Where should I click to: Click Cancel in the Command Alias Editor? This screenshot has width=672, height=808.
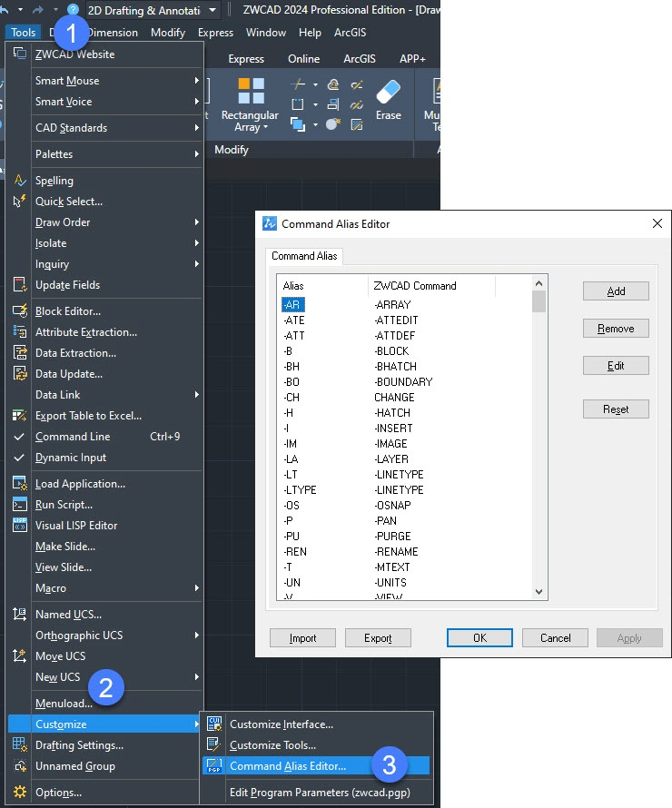coord(555,638)
